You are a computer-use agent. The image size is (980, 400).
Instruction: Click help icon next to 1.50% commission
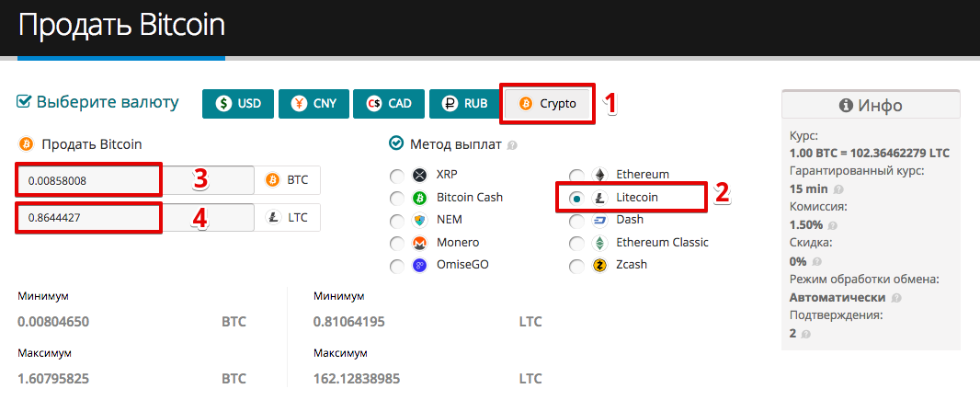[x=833, y=225]
